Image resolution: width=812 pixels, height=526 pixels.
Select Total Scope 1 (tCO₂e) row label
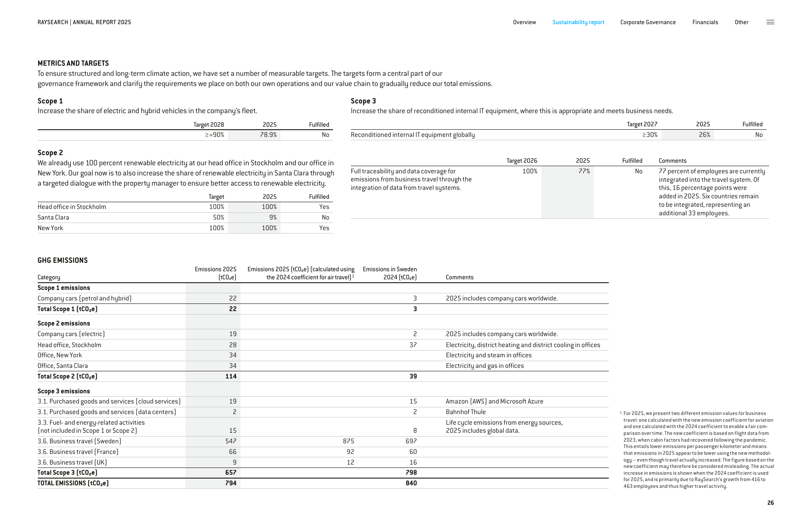pos(67,309)
